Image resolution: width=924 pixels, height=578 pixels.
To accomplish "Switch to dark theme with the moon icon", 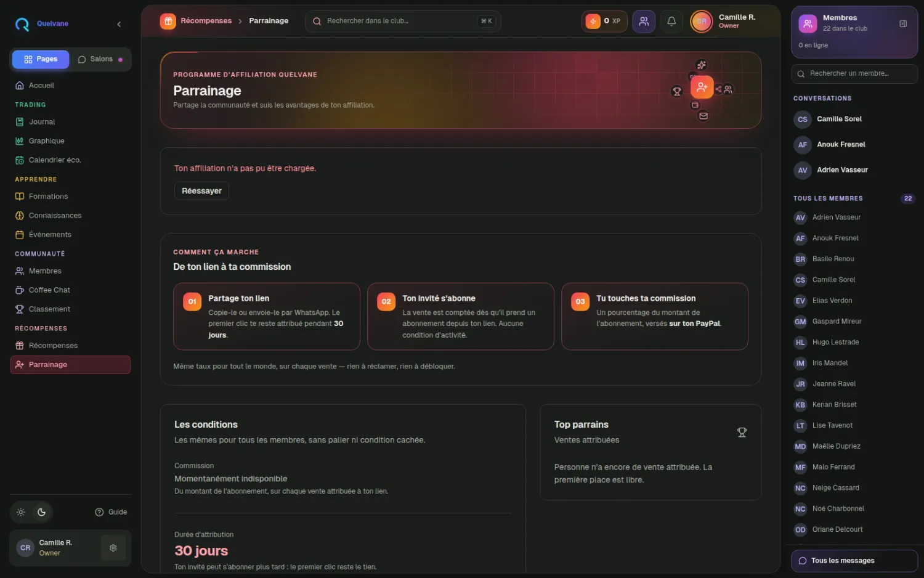I will click(x=41, y=512).
